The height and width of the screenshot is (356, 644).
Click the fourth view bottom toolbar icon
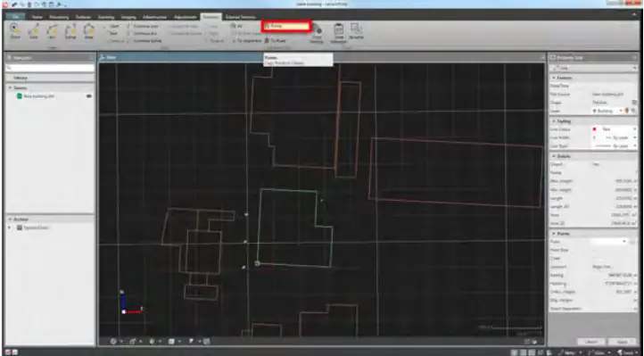coord(171,341)
